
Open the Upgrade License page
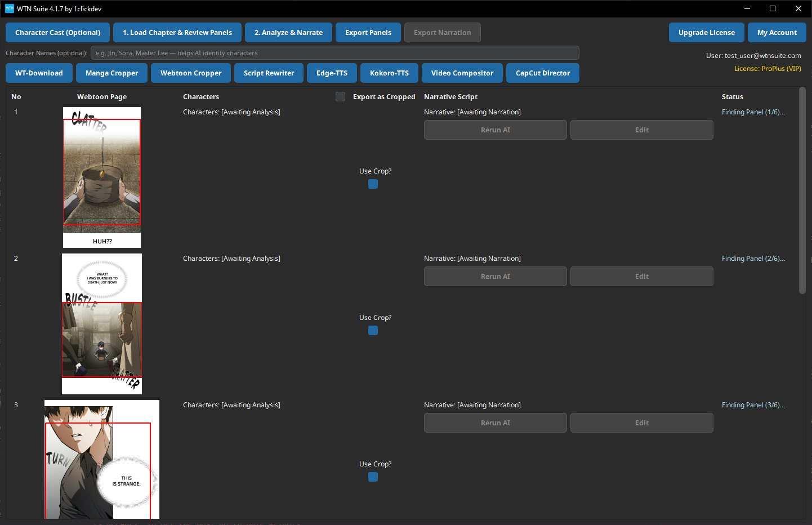707,32
